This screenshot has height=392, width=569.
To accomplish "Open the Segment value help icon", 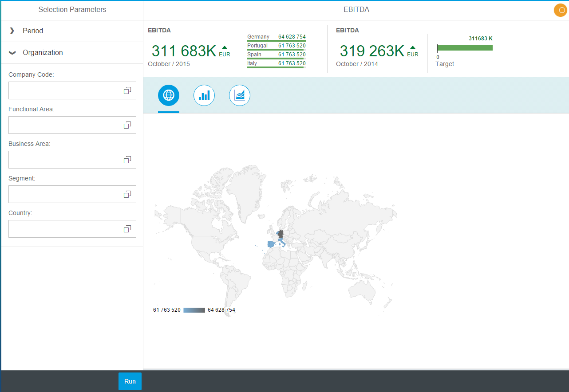I will pyautogui.click(x=128, y=194).
